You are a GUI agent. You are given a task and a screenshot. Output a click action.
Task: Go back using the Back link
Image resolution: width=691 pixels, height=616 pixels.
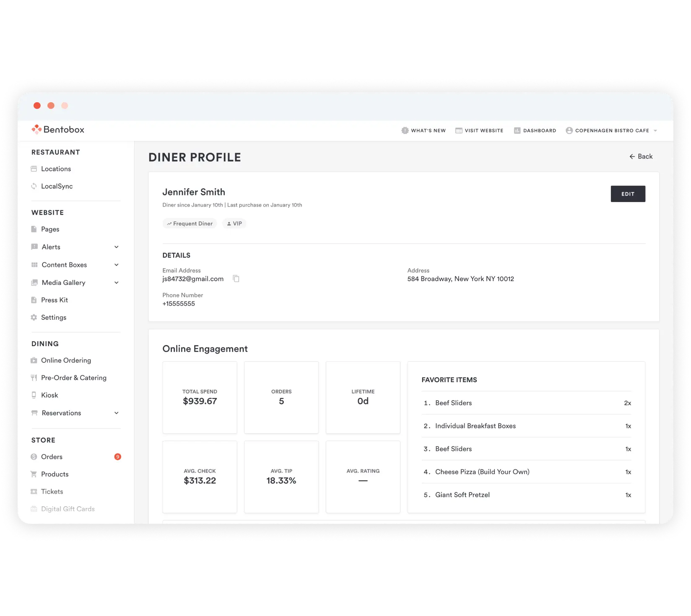tap(641, 156)
